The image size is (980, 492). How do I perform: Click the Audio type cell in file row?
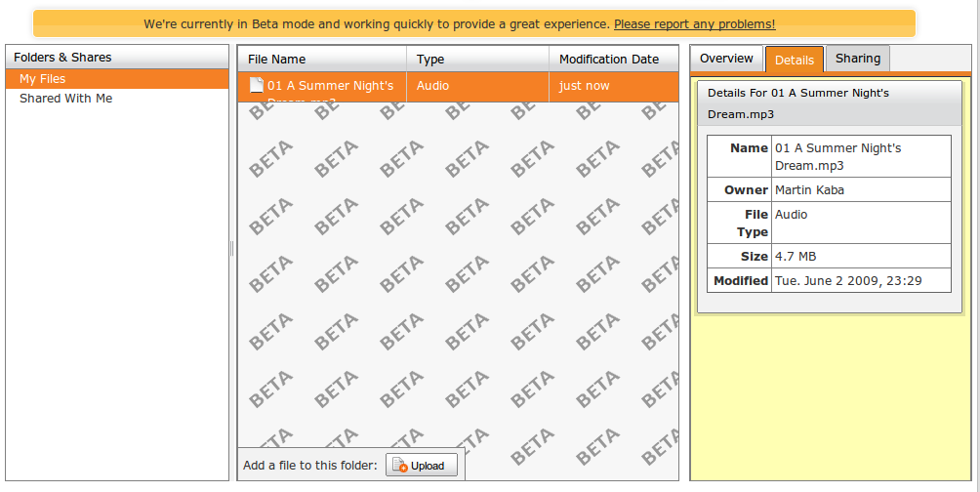tap(433, 86)
